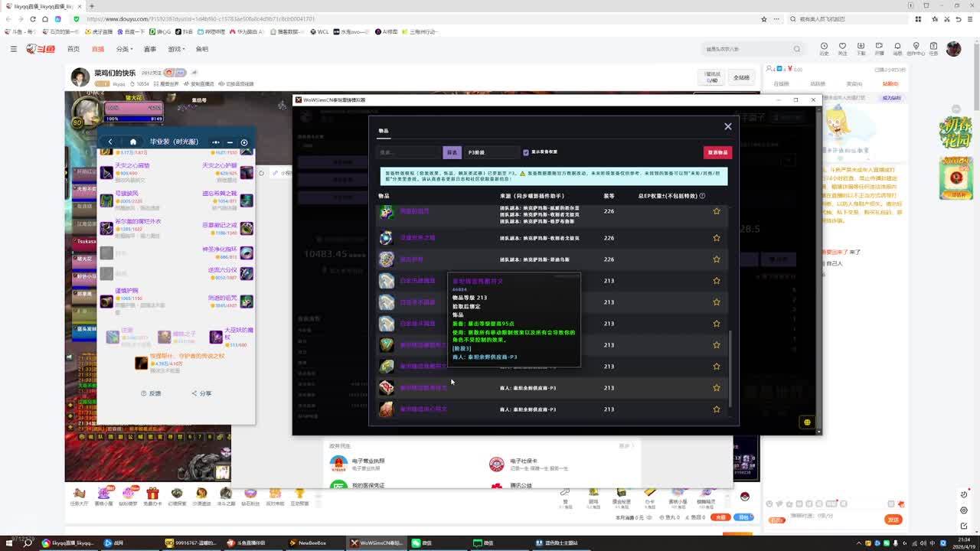Go back in the 毕业装 mini panel

110,142
